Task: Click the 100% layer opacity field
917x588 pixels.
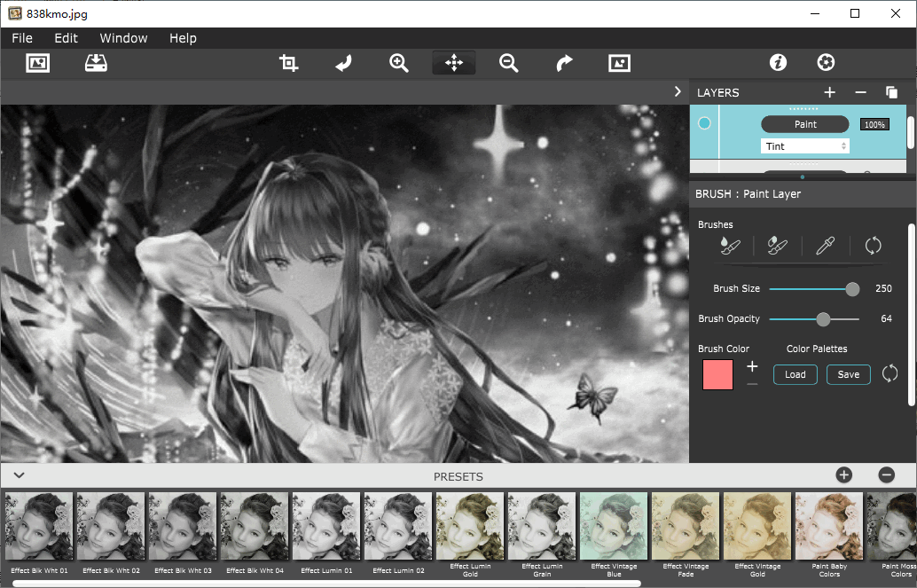Action: click(x=874, y=125)
